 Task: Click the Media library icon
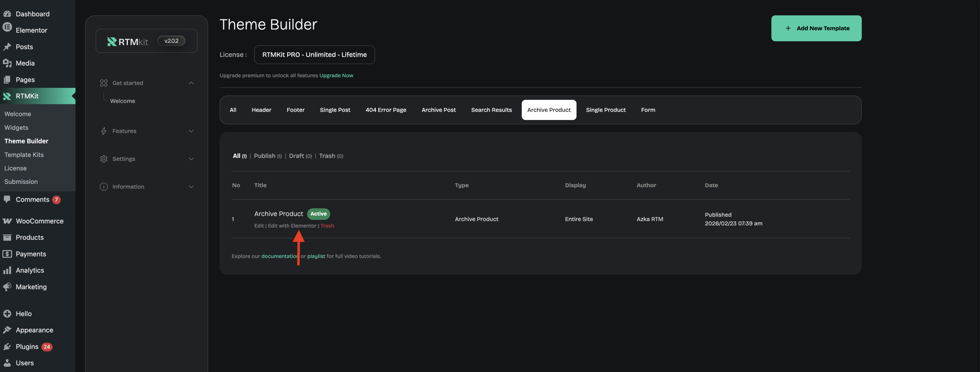pyautogui.click(x=7, y=63)
